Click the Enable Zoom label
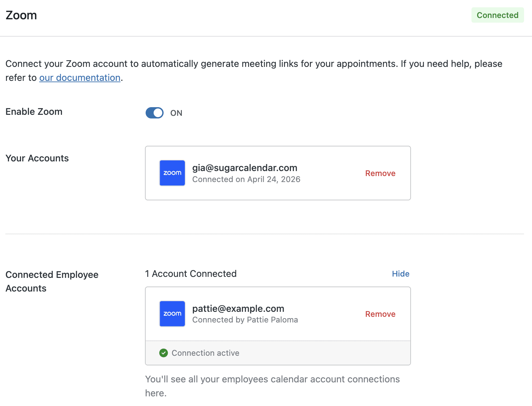This screenshot has width=532, height=406. click(34, 111)
